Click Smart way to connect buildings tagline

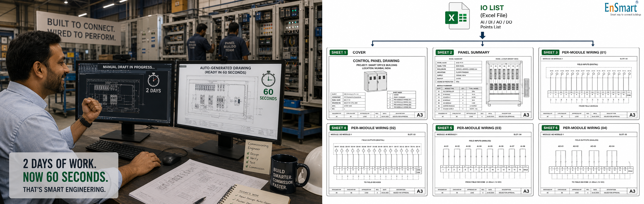pos(626,14)
